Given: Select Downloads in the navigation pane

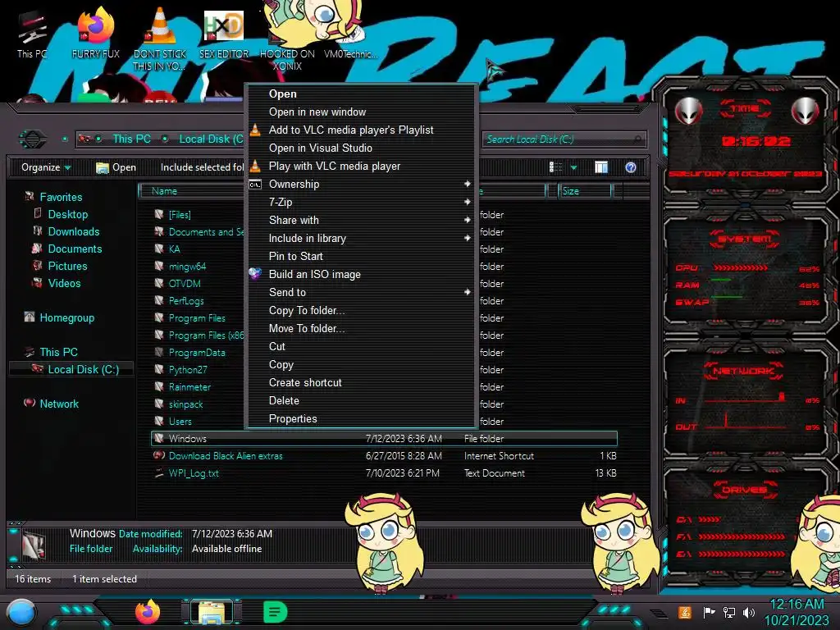Looking at the screenshot, I should pyautogui.click(x=73, y=231).
